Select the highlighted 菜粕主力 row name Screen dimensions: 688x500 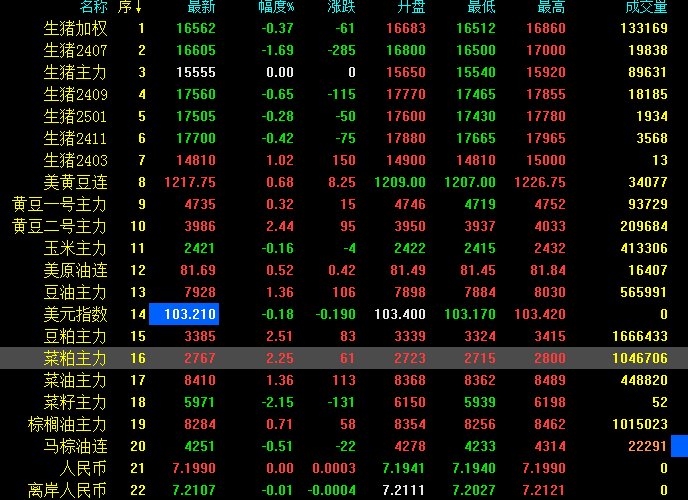tap(75, 358)
